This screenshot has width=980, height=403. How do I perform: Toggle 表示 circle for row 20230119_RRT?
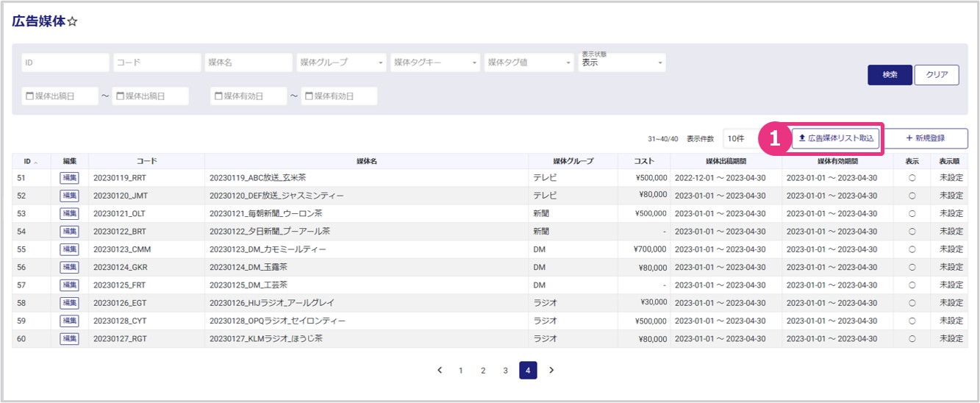pos(912,178)
